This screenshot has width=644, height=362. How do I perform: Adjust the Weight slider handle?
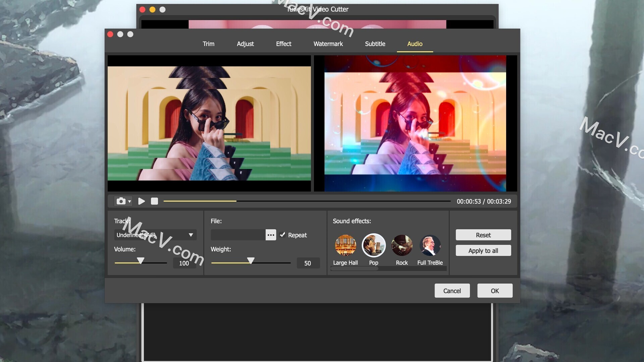(251, 260)
